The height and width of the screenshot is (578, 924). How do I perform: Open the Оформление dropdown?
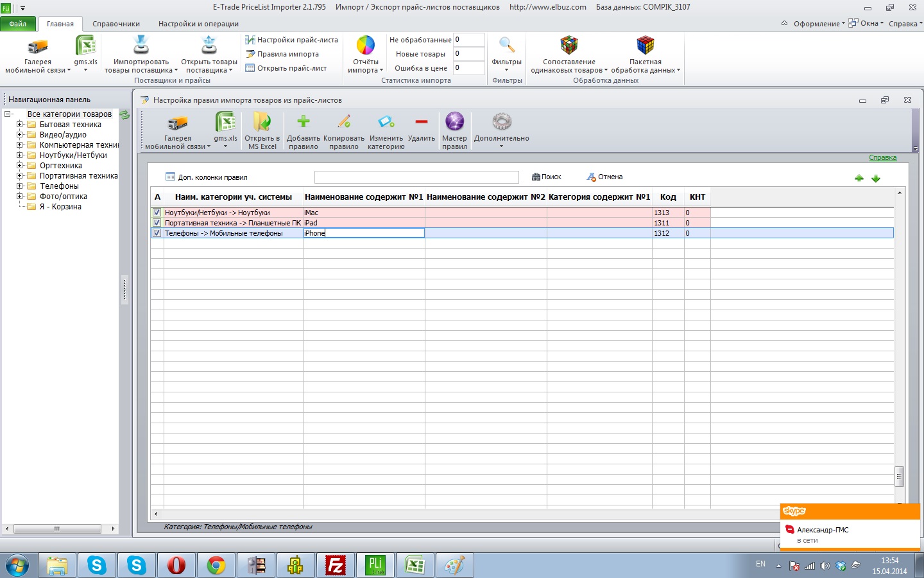tap(819, 24)
